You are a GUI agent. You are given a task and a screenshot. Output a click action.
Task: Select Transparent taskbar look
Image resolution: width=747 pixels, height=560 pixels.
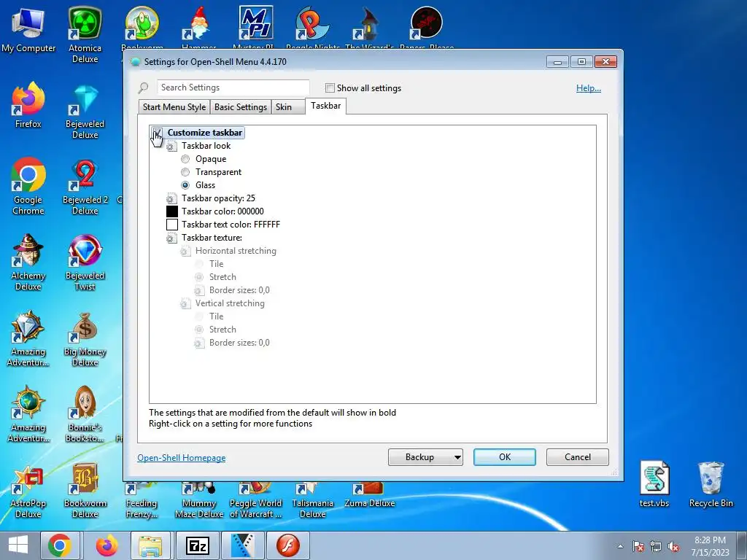(185, 172)
